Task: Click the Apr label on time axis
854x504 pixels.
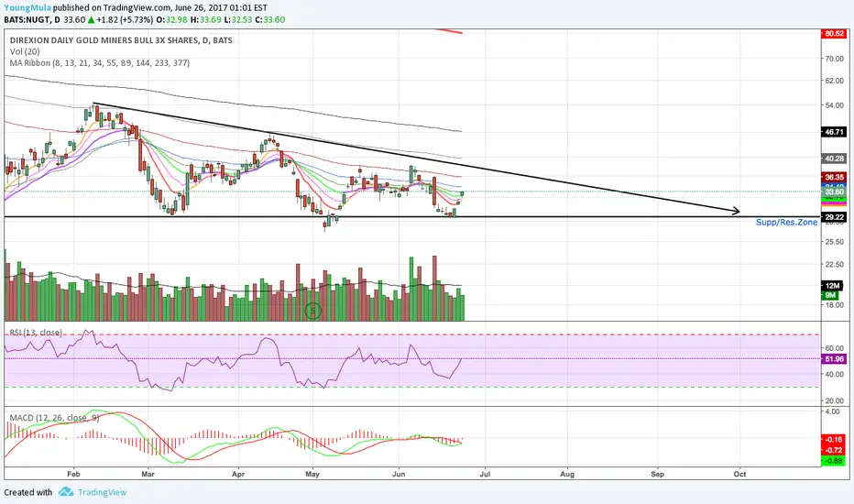Action: [x=238, y=474]
